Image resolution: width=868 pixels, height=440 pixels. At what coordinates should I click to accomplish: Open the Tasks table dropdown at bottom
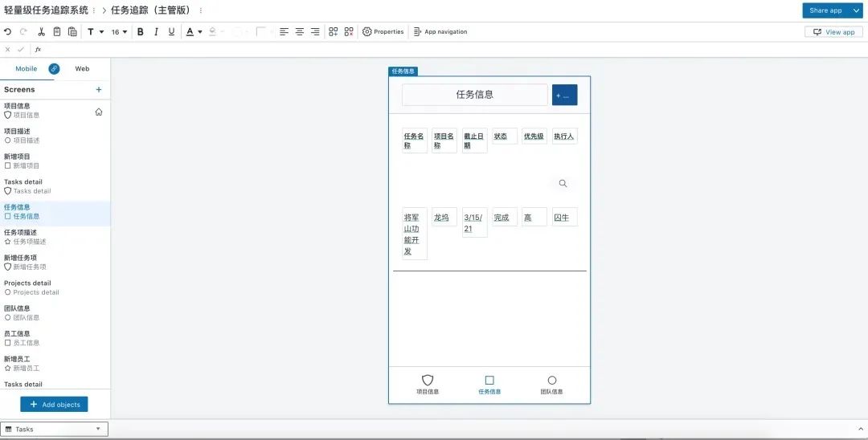(x=54, y=429)
